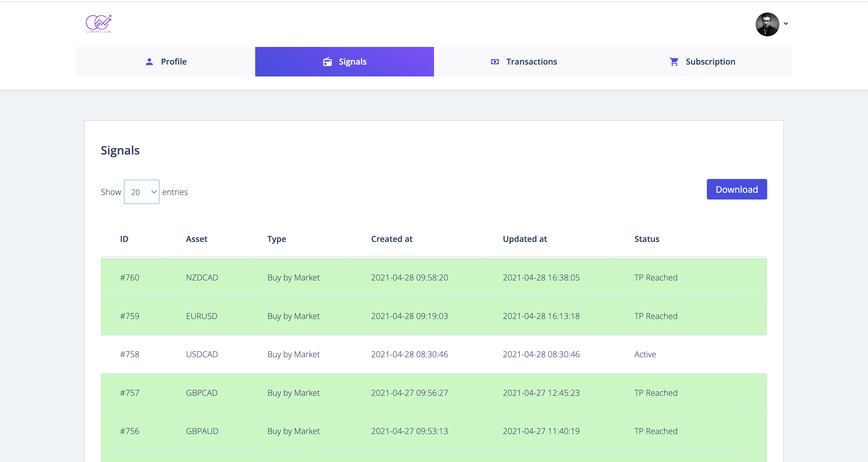
Task: Go to the Profile tab
Action: pos(165,62)
